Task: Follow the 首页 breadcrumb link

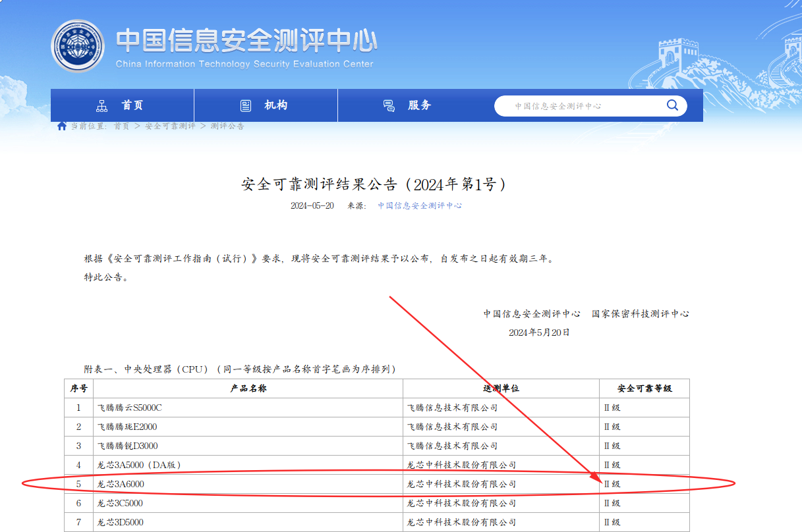Action: [121, 126]
